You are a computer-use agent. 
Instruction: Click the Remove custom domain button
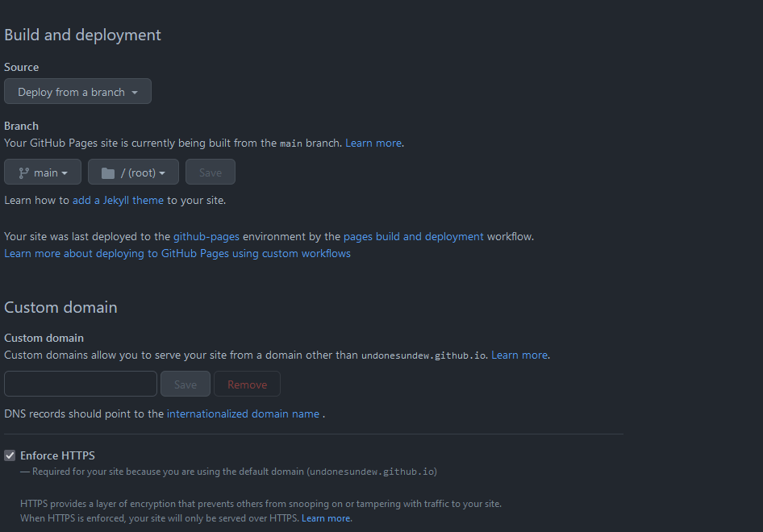coord(247,384)
